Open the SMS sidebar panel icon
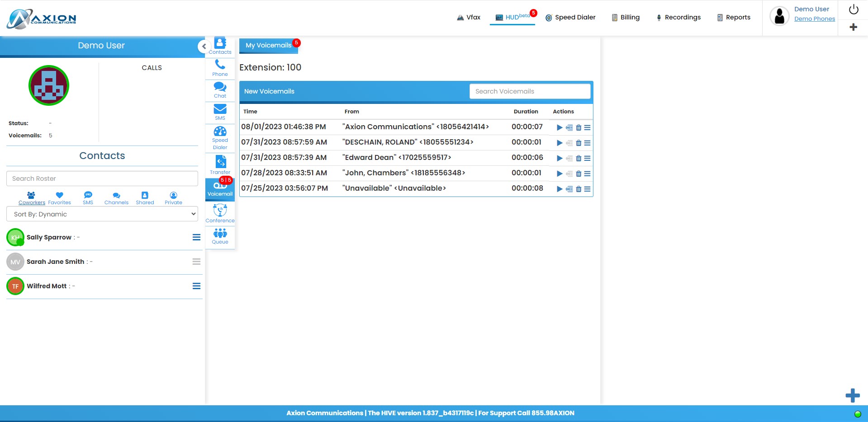868x422 pixels. tap(220, 112)
